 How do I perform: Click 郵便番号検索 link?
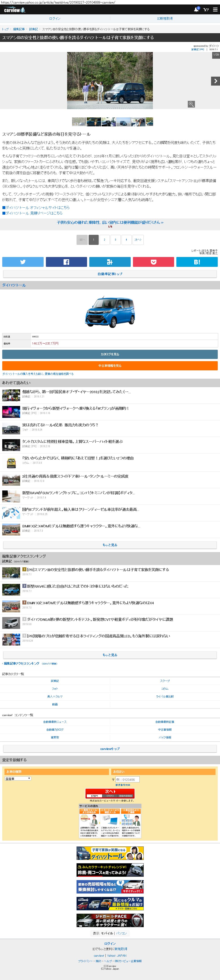point(123,785)
